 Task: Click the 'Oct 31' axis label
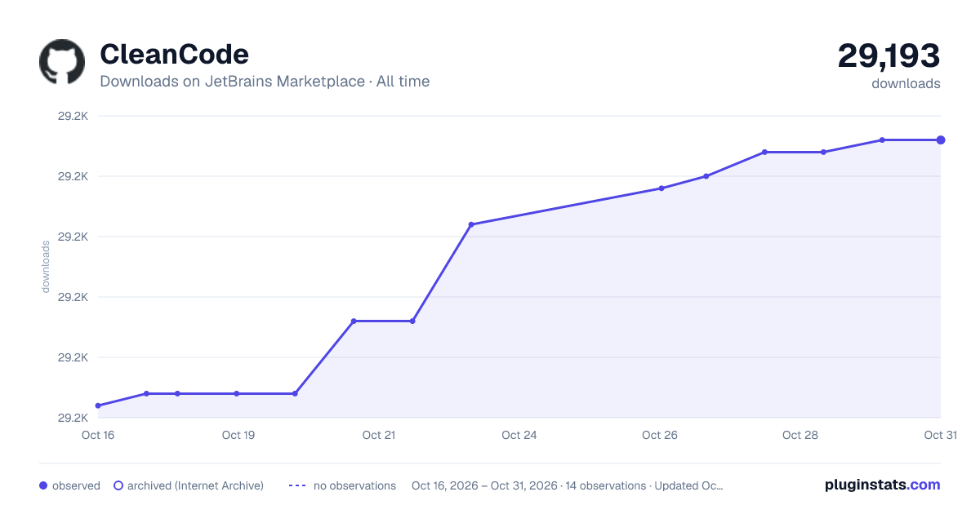tap(940, 435)
